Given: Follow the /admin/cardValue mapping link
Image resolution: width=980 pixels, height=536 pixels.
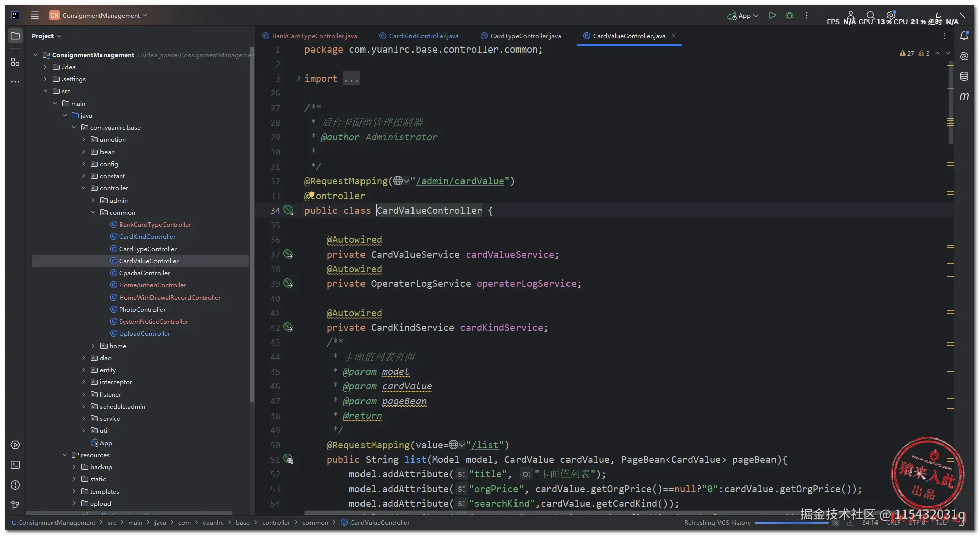Looking at the screenshot, I should (459, 181).
